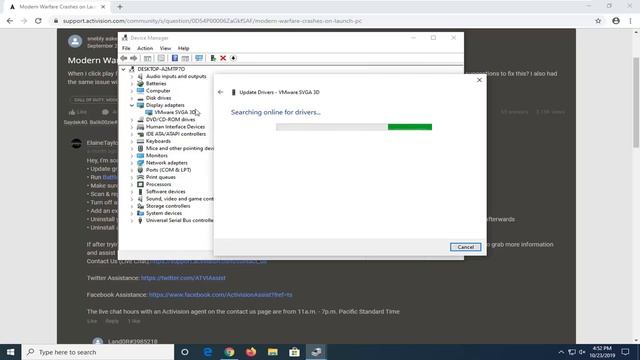Open the Twitter Assistance link on the webpage
Screen dimensions: 640x360
(183, 278)
